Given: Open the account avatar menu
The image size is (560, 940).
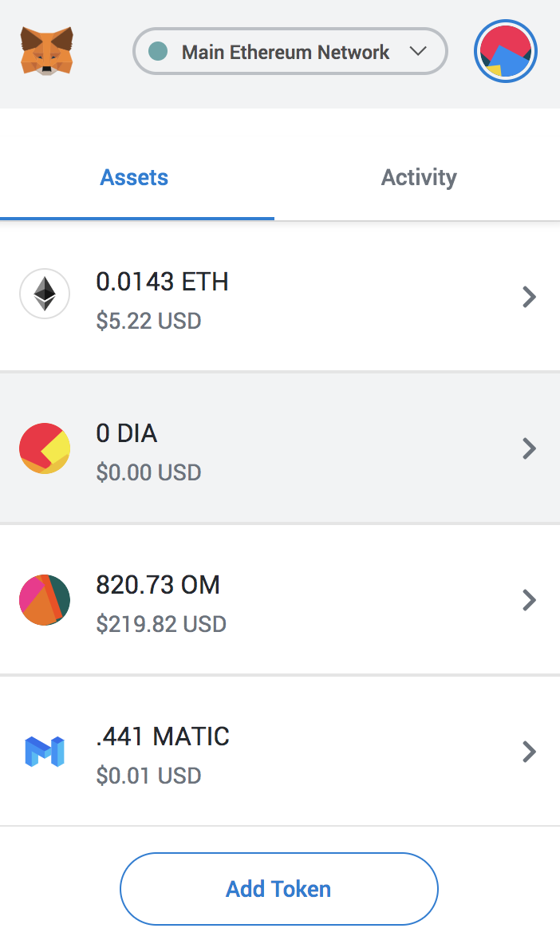Looking at the screenshot, I should 506,53.
